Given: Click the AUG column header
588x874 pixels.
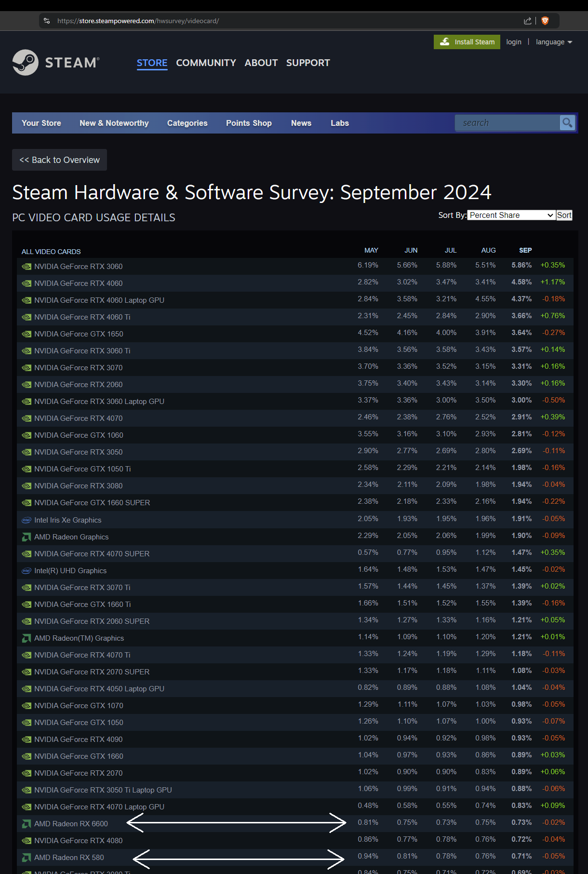Looking at the screenshot, I should click(x=488, y=250).
